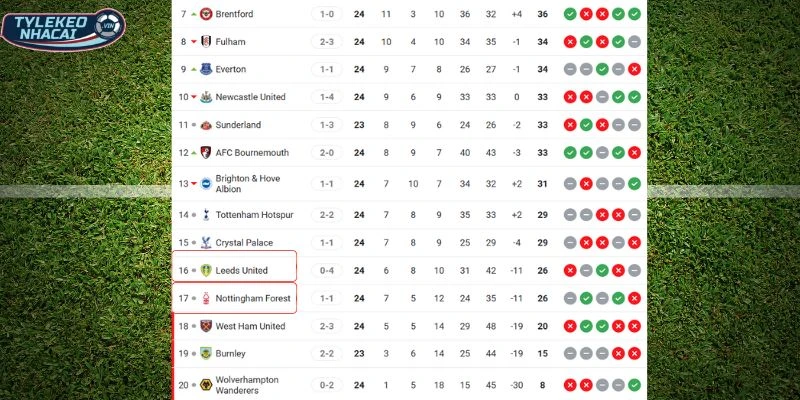The height and width of the screenshot is (400, 800).
Task: Click Wolverhampton's last green form indicator
Action: point(634,385)
